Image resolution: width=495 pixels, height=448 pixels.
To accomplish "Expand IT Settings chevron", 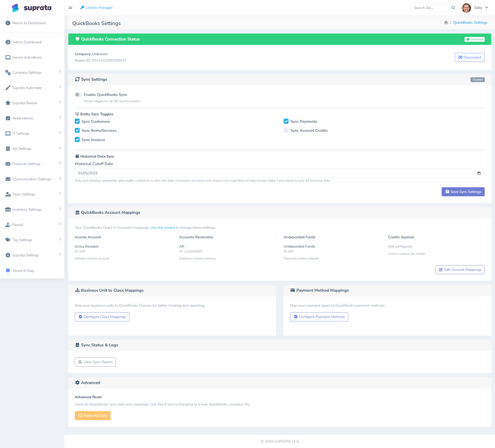I will tap(60, 133).
